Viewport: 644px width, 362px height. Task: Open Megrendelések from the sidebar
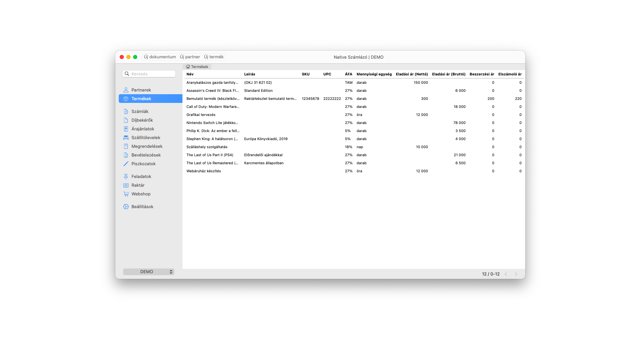point(126,146)
